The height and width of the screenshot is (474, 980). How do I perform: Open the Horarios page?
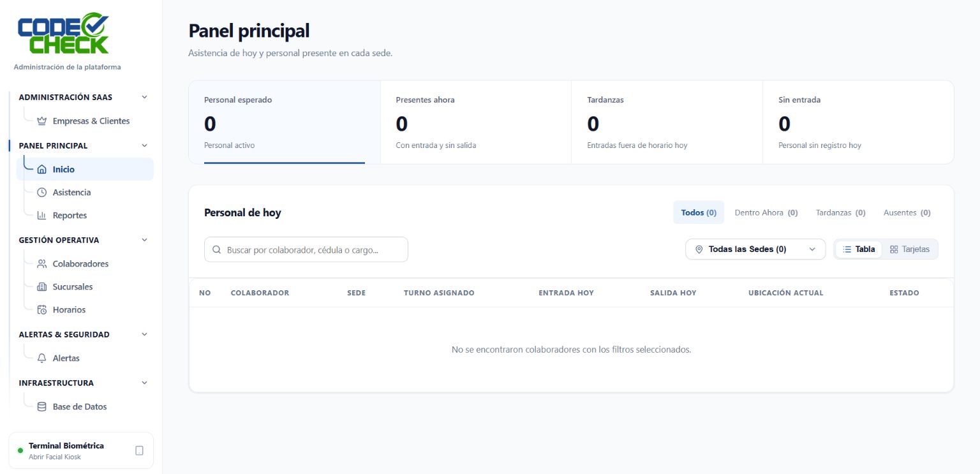click(85, 310)
